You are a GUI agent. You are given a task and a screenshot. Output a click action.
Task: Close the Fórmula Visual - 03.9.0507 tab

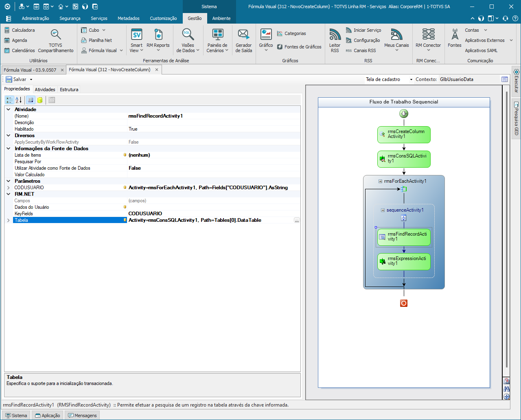(x=62, y=70)
